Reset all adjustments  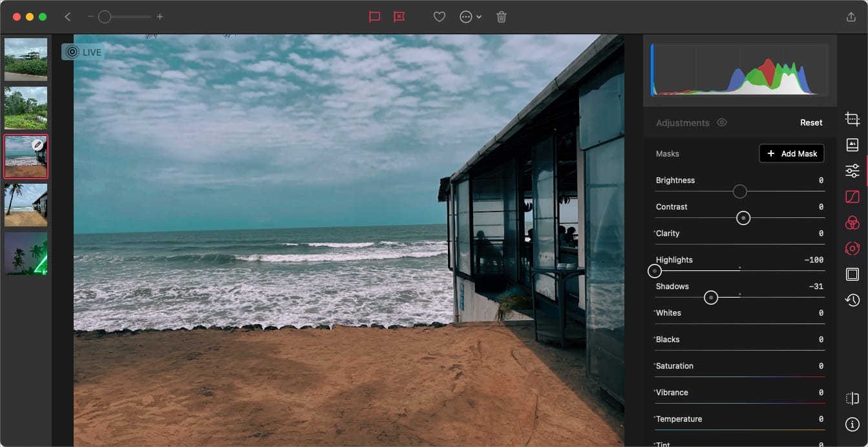(810, 122)
